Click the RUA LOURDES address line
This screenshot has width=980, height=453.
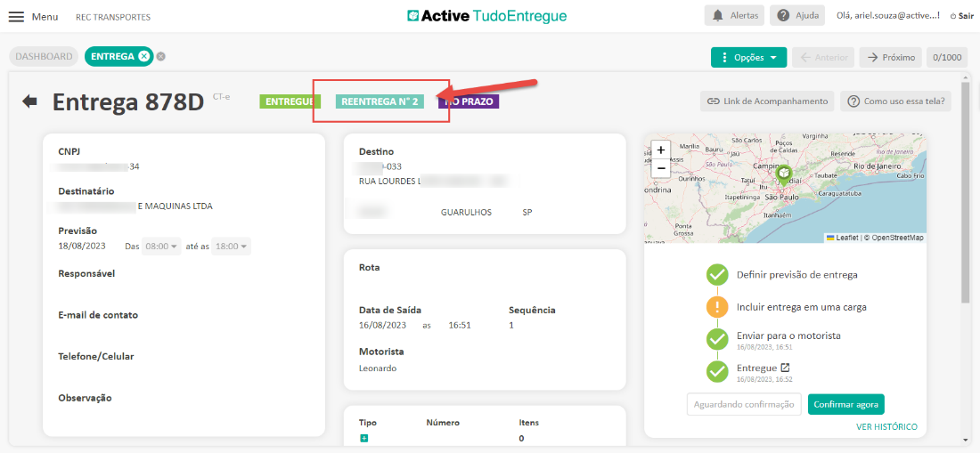pyautogui.click(x=388, y=181)
